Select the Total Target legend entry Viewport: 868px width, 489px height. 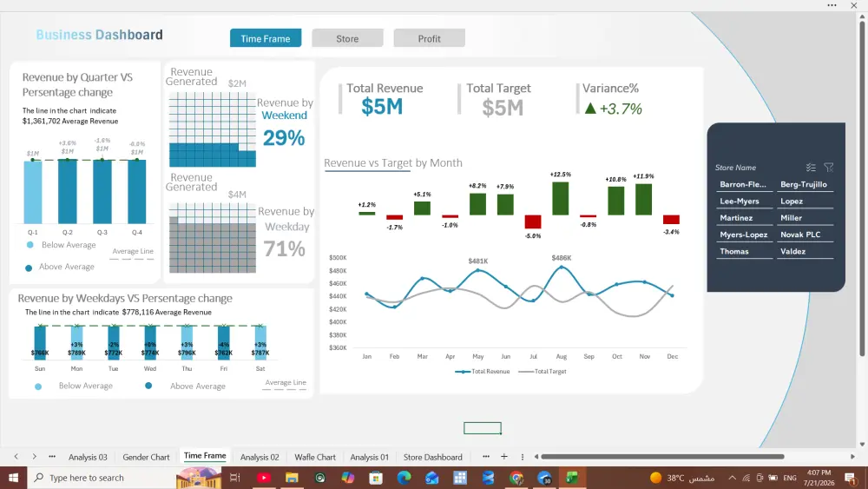(542, 371)
